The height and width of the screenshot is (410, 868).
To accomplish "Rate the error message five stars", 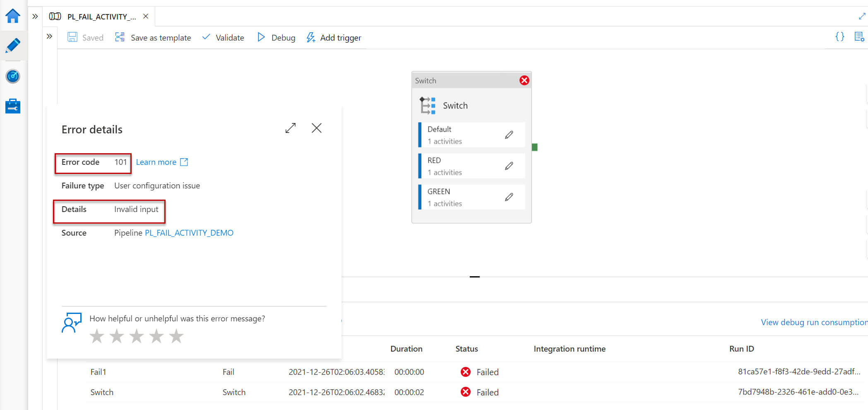I will [176, 336].
